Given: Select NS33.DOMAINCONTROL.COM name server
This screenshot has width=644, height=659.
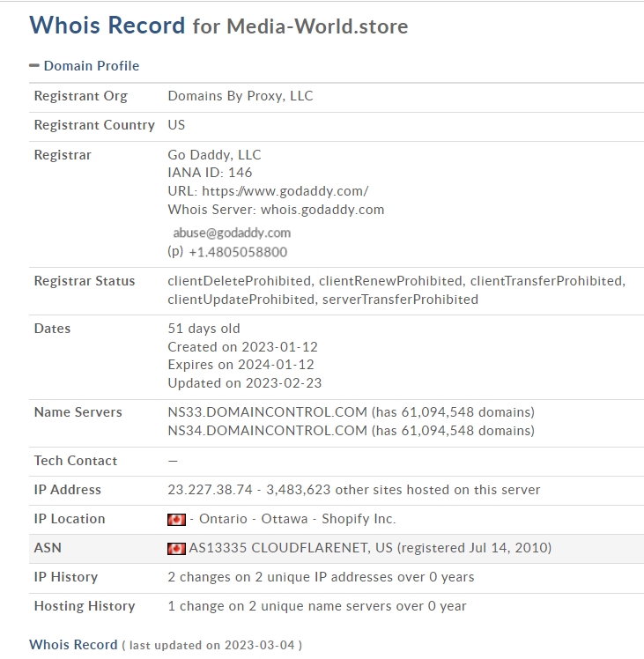Looking at the screenshot, I should tap(267, 412).
